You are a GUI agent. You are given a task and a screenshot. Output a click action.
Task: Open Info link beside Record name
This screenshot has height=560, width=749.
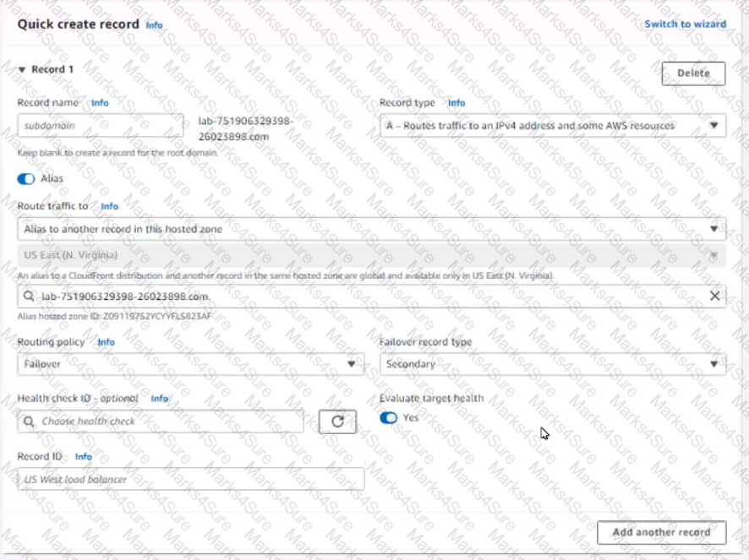tap(100, 103)
